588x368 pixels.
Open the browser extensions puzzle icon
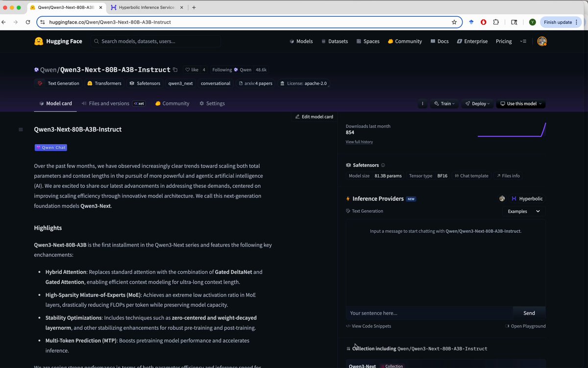(x=496, y=22)
